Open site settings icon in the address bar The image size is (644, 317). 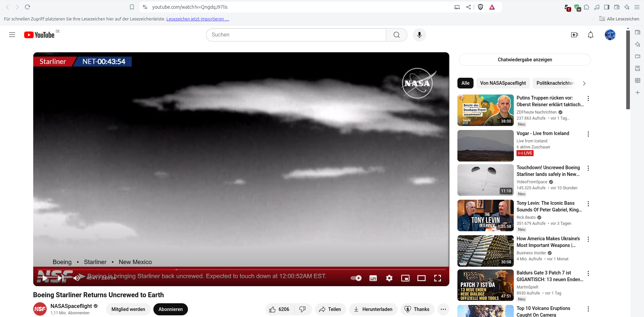(145, 7)
